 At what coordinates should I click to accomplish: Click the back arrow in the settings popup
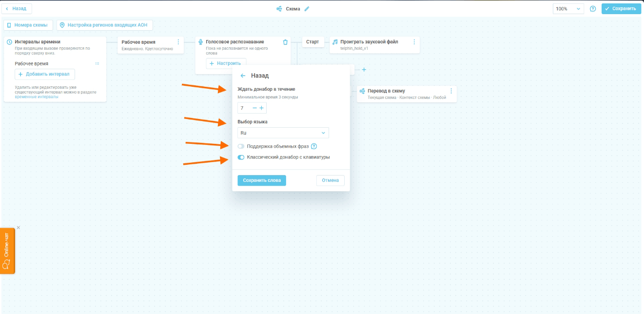coord(243,76)
